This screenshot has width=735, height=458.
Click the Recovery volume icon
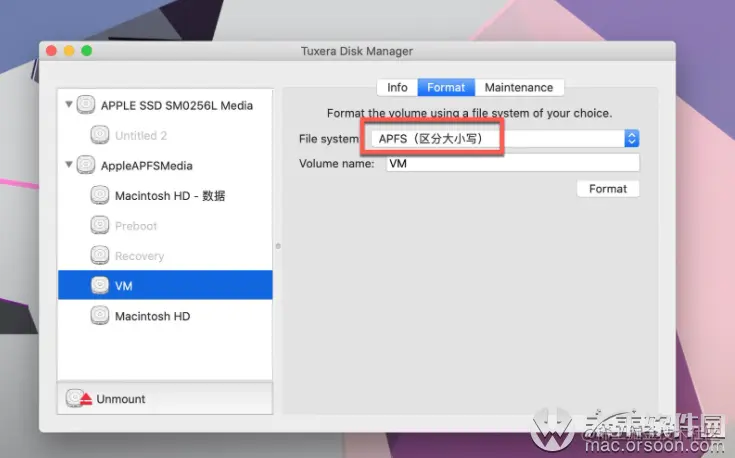99,255
